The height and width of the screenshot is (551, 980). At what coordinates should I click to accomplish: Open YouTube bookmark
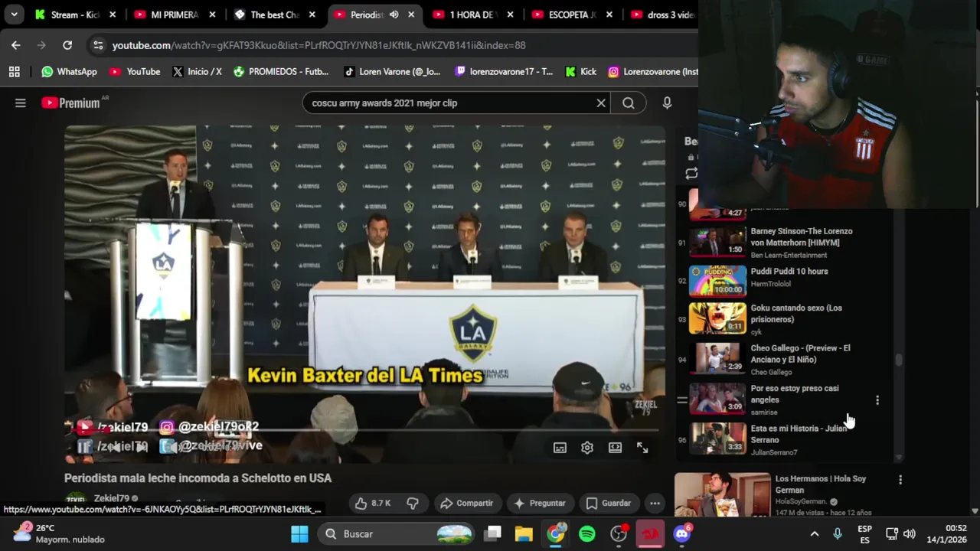(x=135, y=71)
